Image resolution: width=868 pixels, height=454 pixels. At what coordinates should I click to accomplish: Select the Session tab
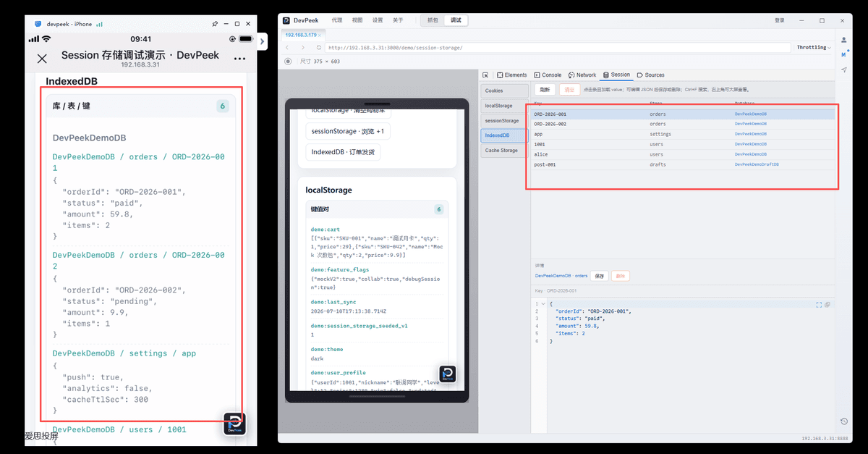616,75
